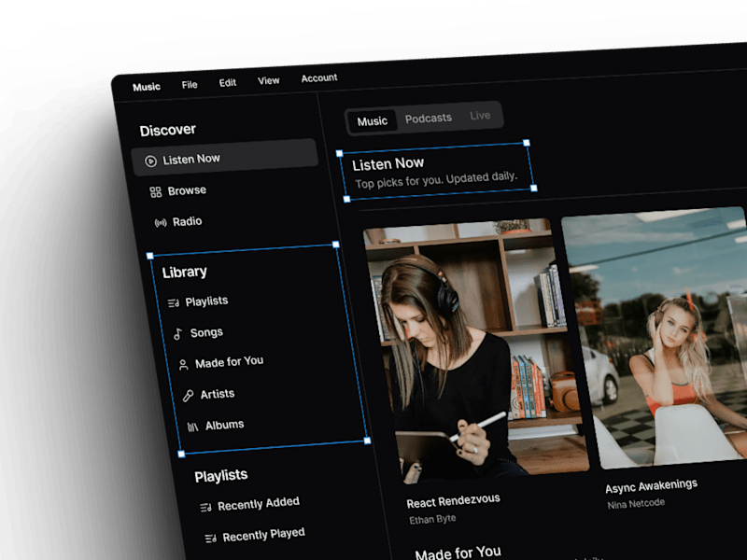Open the View menu
The width and height of the screenshot is (747, 560).
(268, 81)
